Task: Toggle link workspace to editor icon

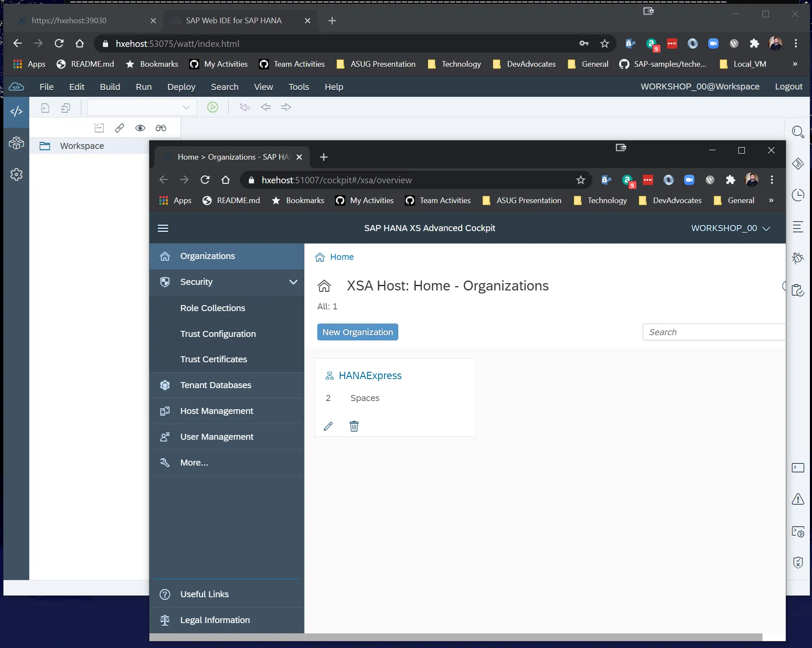Action: [120, 128]
